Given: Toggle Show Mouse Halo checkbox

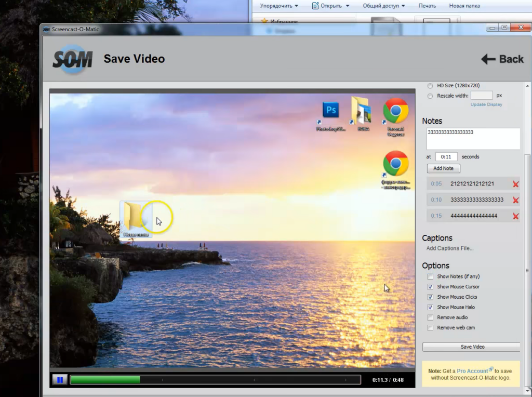Looking at the screenshot, I should [430, 307].
